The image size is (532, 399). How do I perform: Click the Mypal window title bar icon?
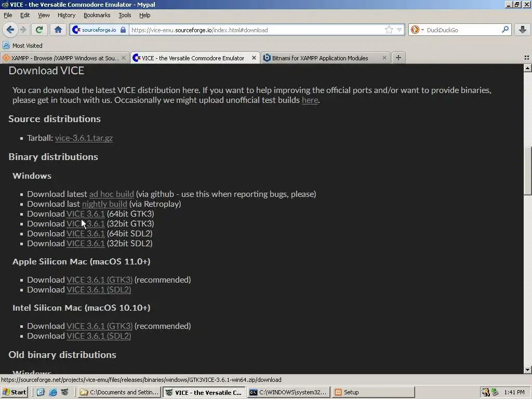click(x=5, y=4)
